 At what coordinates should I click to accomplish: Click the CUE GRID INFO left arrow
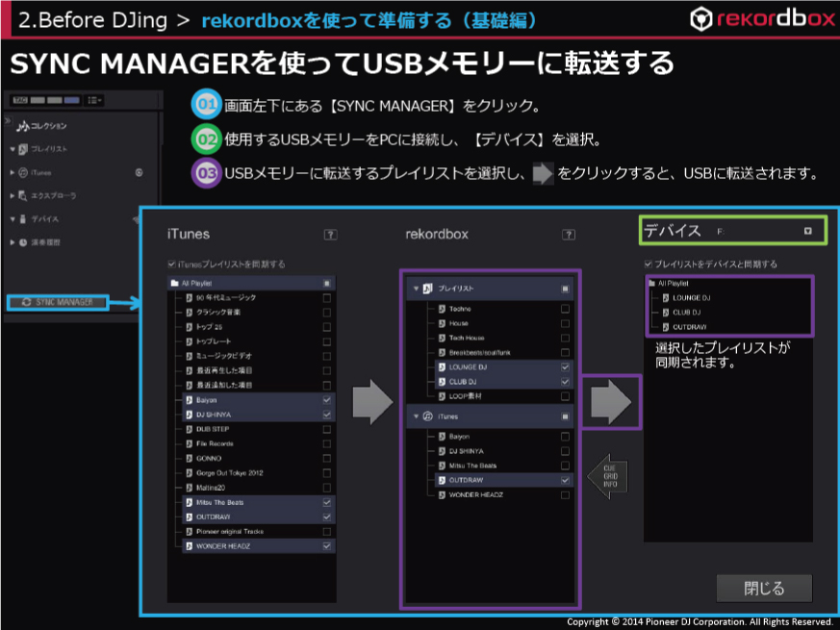pos(608,476)
